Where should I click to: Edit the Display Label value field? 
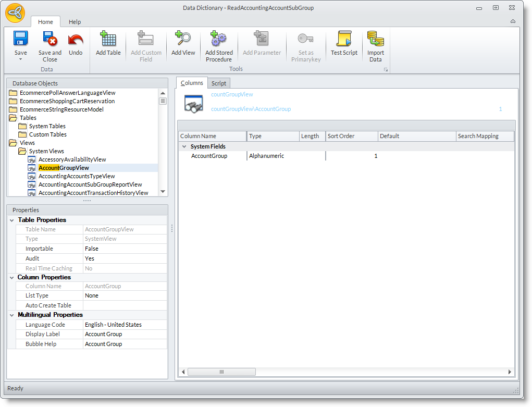(x=125, y=334)
